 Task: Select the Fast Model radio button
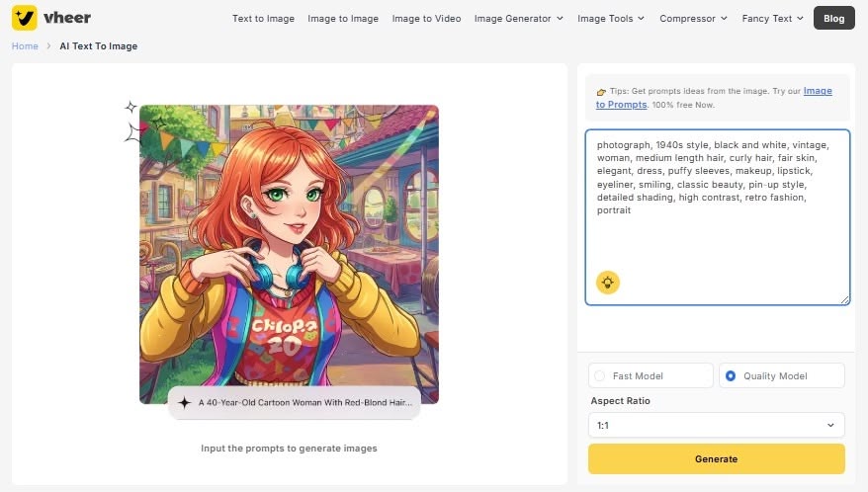click(x=599, y=375)
